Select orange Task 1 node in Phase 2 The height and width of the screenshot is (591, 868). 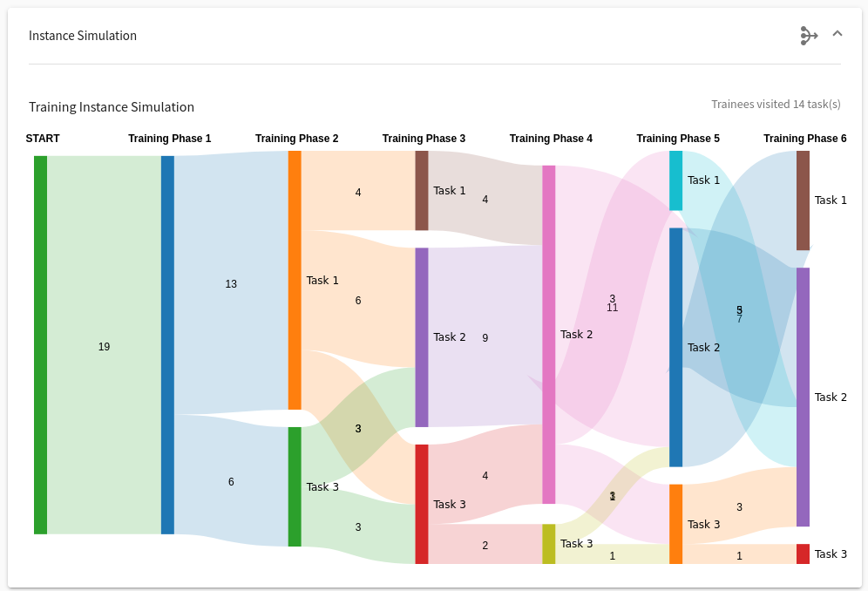tap(295, 281)
